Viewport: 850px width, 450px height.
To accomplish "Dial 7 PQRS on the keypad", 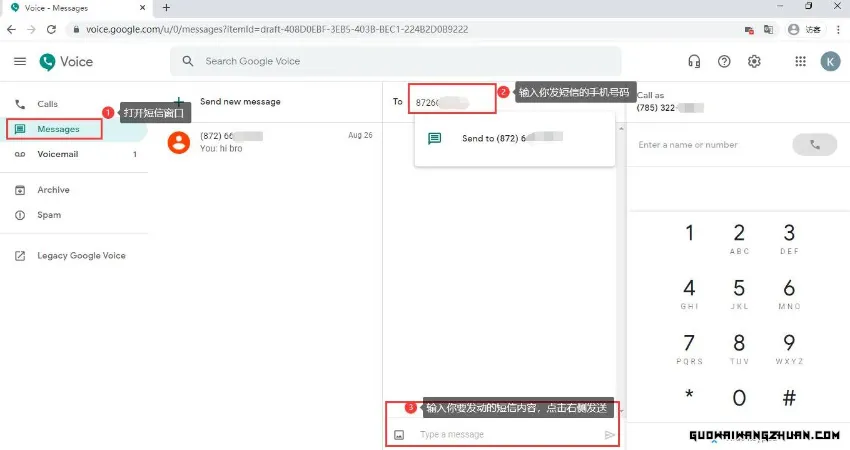I will pos(689,348).
